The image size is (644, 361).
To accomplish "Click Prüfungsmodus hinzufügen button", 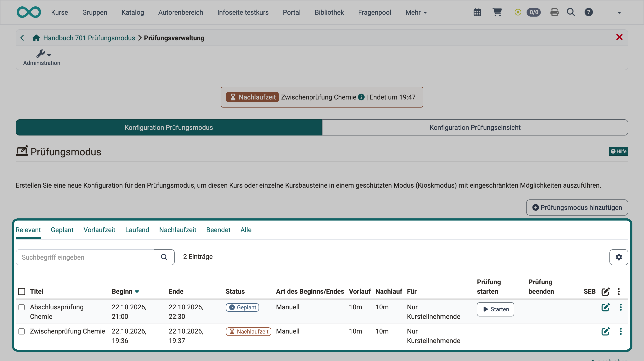I will point(577,208).
